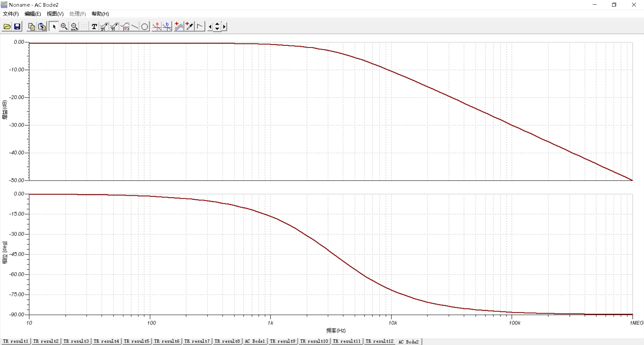Click the Copy icon in the toolbar
The width and height of the screenshot is (644, 345).
(32, 27)
